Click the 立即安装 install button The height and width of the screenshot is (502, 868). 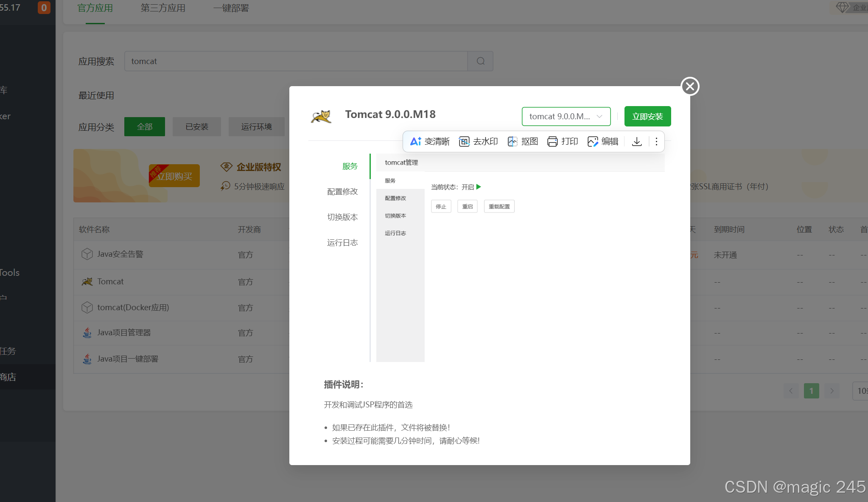click(647, 116)
